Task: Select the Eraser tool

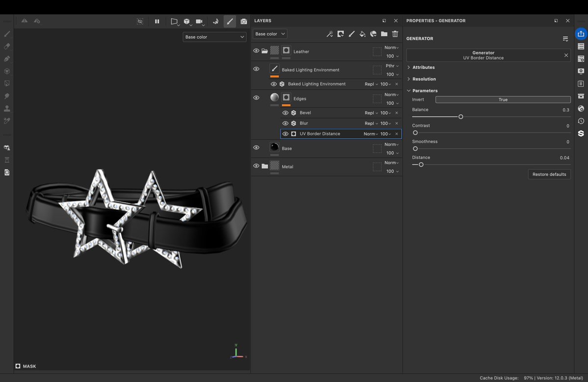Action: tap(7, 47)
